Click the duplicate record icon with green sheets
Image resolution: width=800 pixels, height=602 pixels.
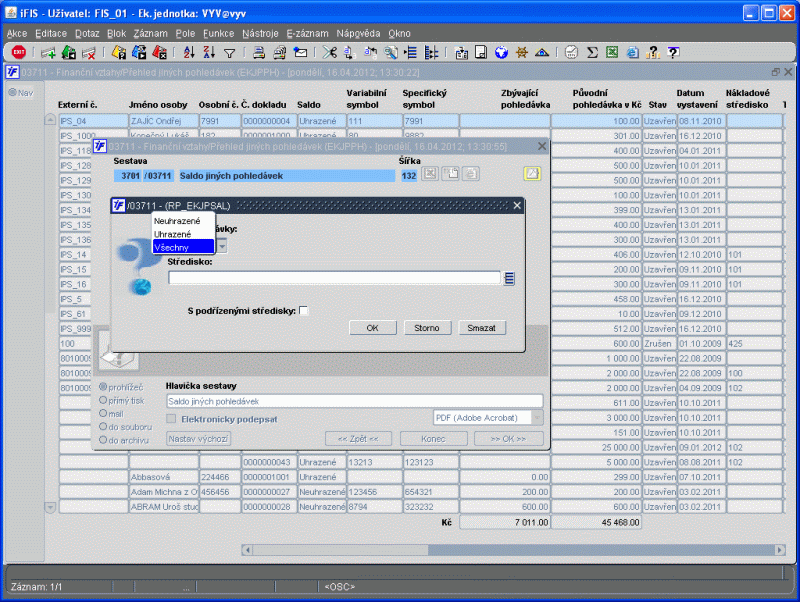69,52
